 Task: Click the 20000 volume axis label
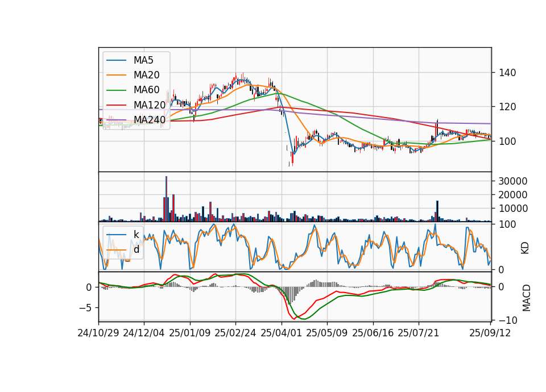click(513, 195)
